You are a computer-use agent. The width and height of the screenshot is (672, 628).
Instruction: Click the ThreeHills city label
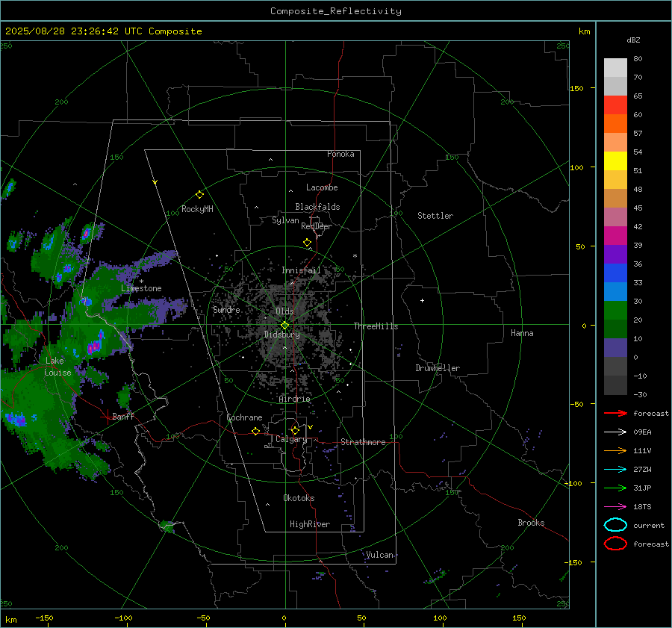(376, 326)
